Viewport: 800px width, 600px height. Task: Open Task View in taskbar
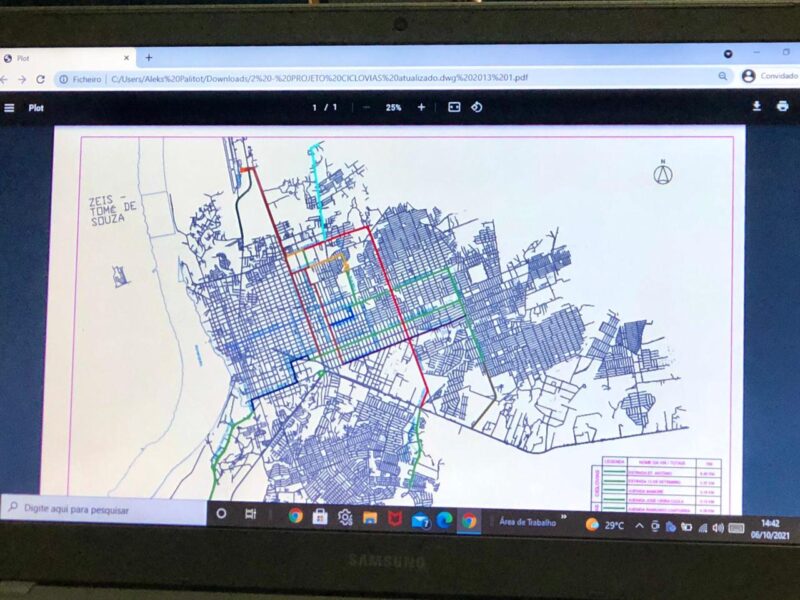point(251,515)
